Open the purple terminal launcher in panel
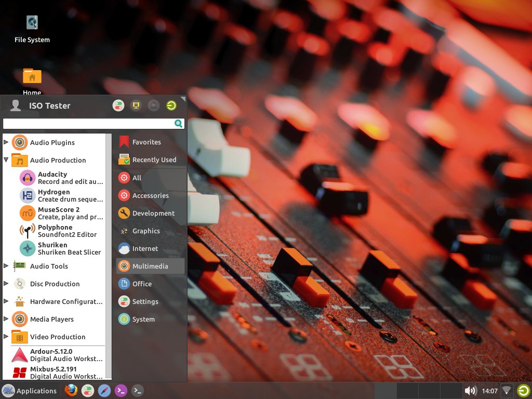 121,391
